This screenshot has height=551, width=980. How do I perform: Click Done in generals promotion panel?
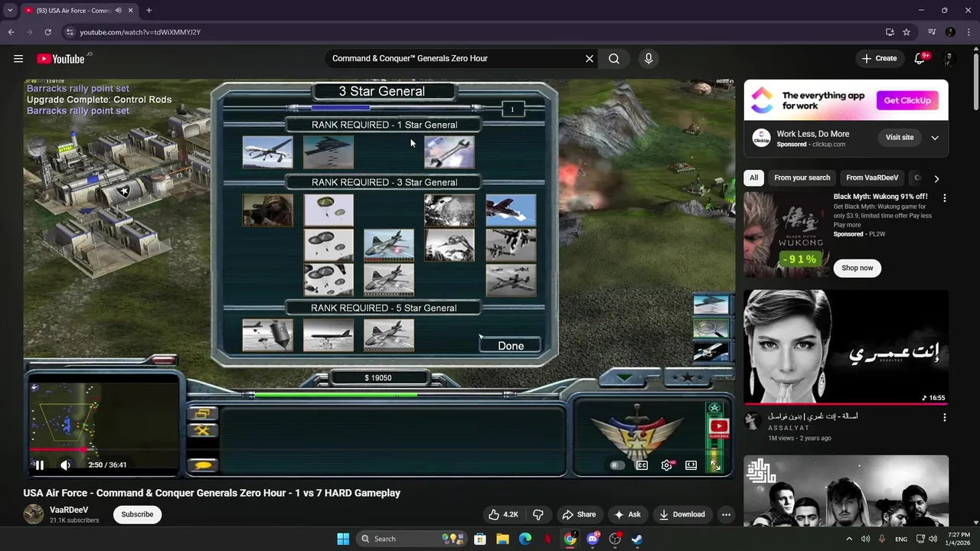[x=511, y=346]
